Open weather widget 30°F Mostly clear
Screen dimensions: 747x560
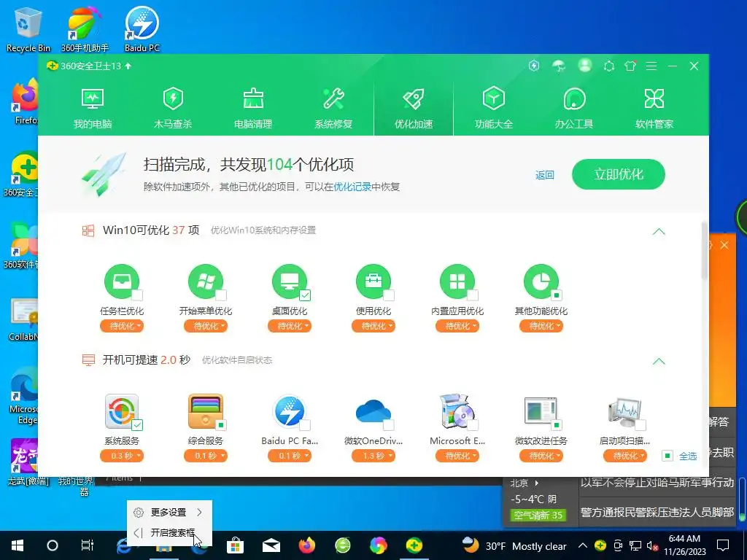pos(514,545)
